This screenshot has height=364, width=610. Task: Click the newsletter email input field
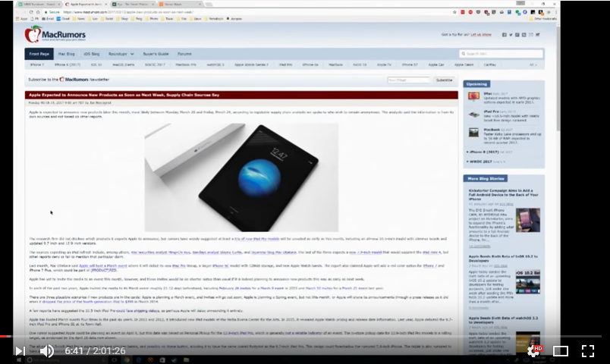tap(408, 80)
